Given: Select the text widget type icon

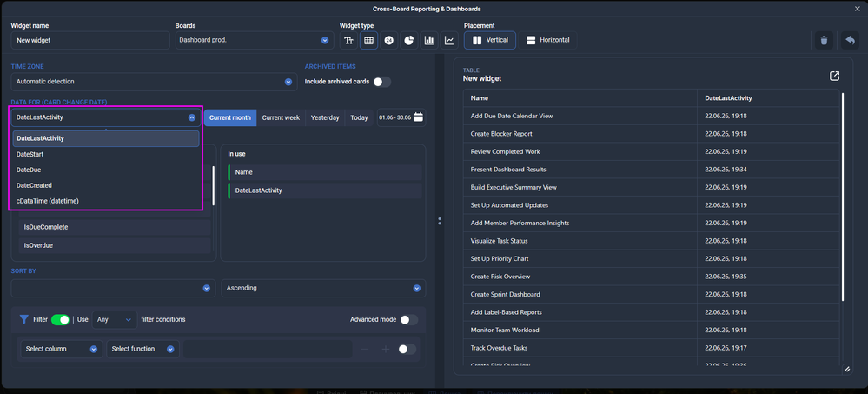Looking at the screenshot, I should pos(348,41).
